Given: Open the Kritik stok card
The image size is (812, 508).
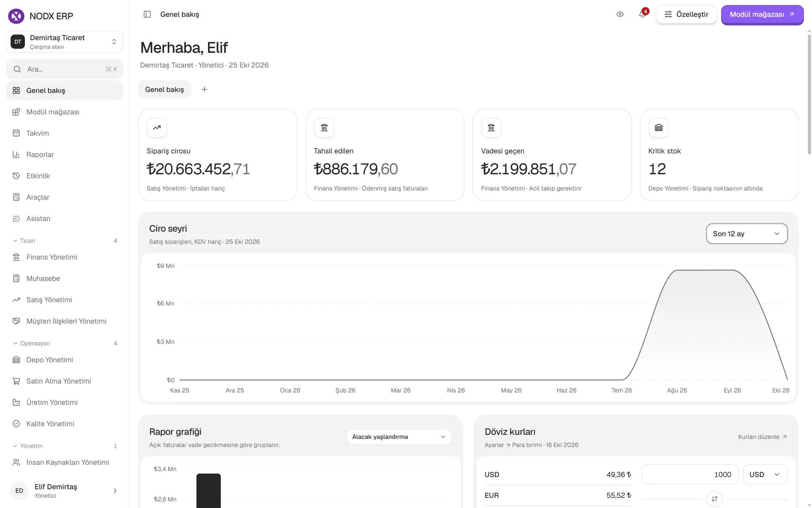Looking at the screenshot, I should [x=719, y=155].
